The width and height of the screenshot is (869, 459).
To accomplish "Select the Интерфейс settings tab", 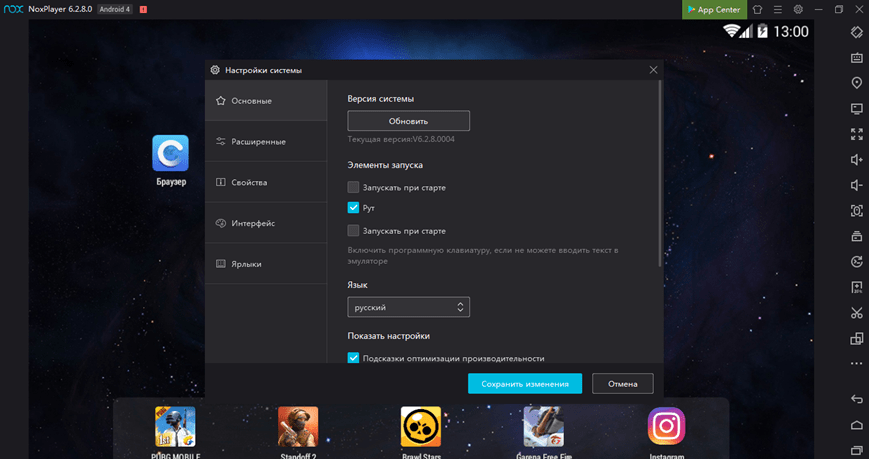I will (253, 223).
